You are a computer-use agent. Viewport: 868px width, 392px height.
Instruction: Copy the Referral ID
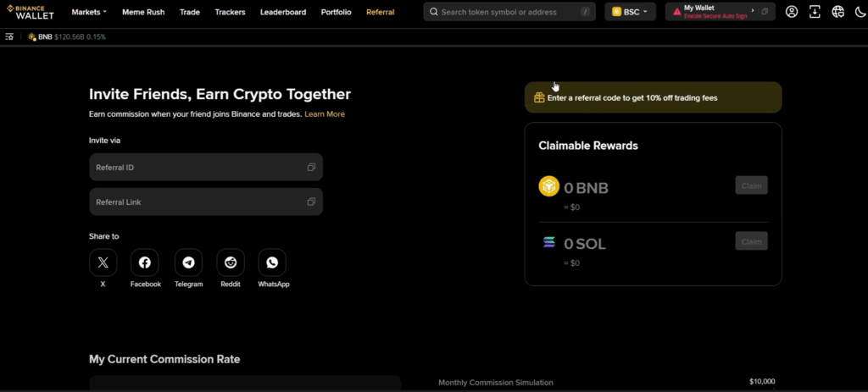311,168
